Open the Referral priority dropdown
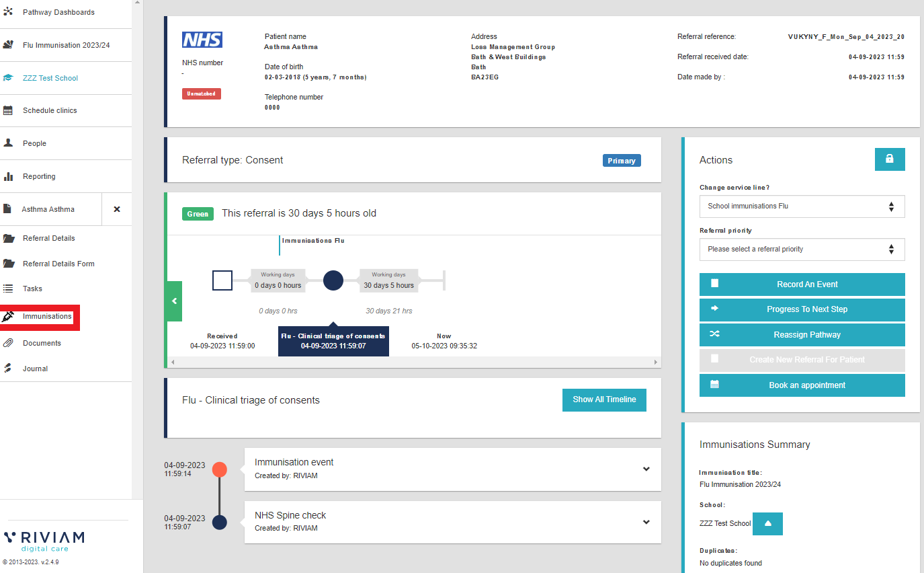Screen dimensions: 924x573 tap(802, 250)
